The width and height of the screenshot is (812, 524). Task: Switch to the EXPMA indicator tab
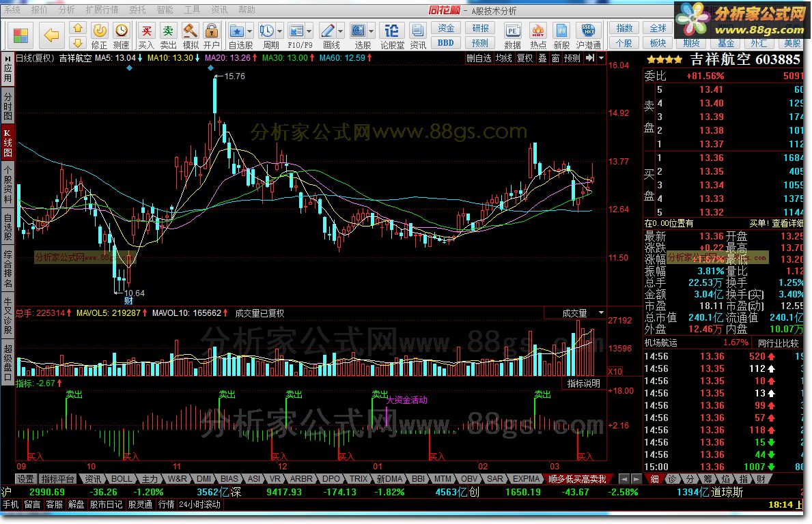527,479
